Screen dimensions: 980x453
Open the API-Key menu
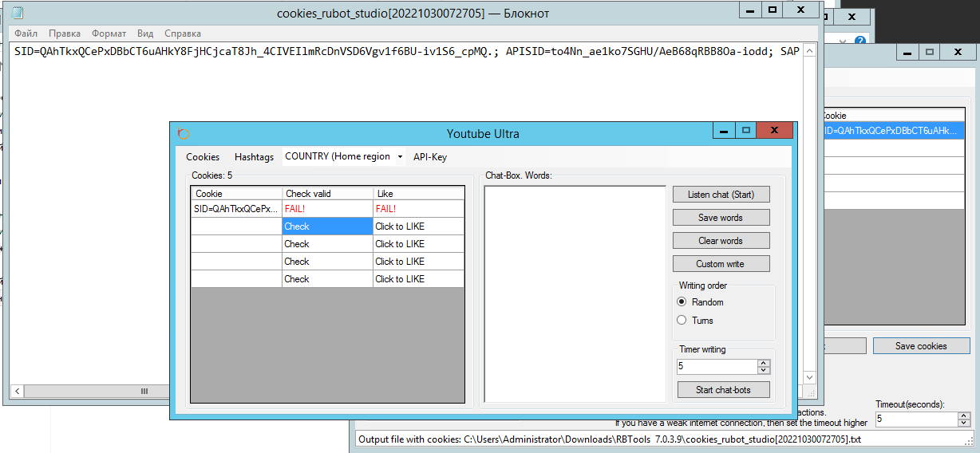(430, 157)
